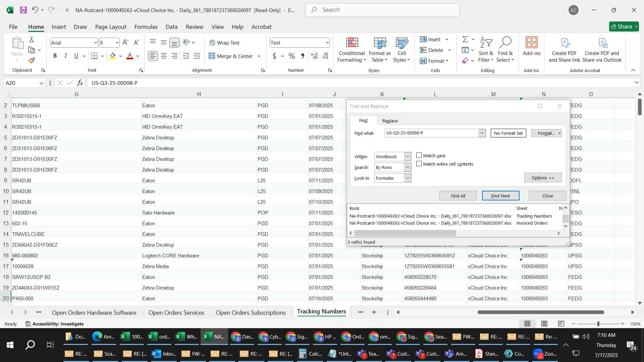Viewport: 644px width, 362px height.
Task: Open the Add-ins button
Action: tap(531, 46)
